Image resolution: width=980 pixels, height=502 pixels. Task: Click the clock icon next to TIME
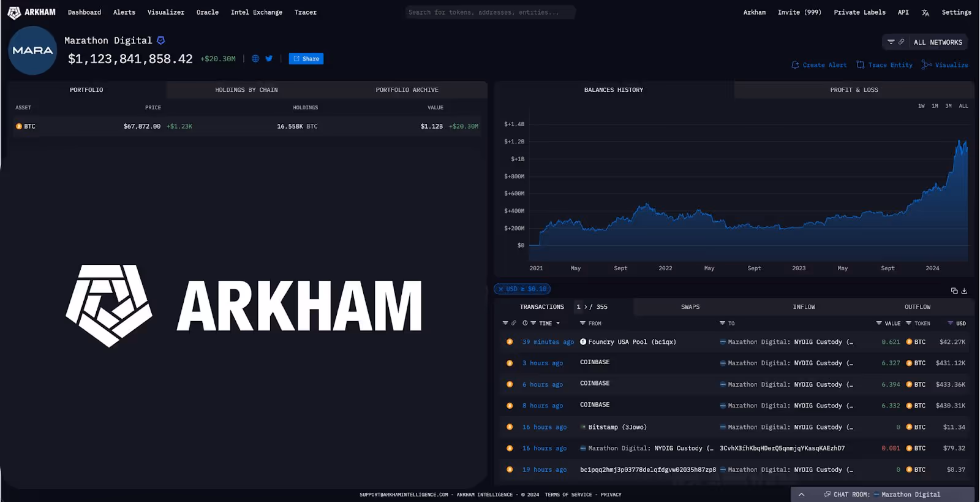pyautogui.click(x=525, y=323)
